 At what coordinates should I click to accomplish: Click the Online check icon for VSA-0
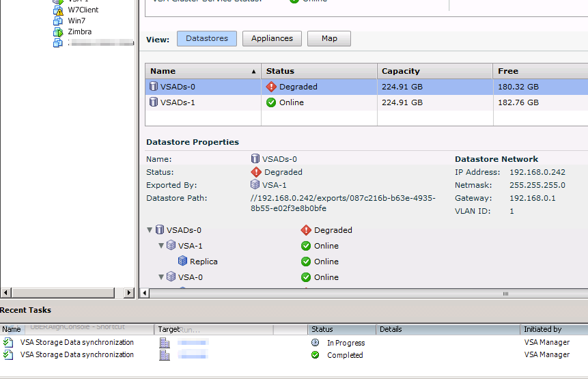306,277
